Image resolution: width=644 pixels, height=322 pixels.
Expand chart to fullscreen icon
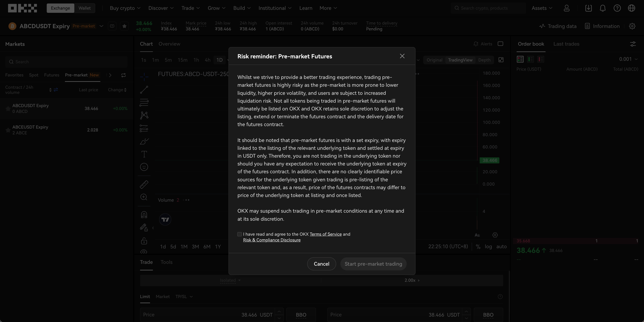501,60
